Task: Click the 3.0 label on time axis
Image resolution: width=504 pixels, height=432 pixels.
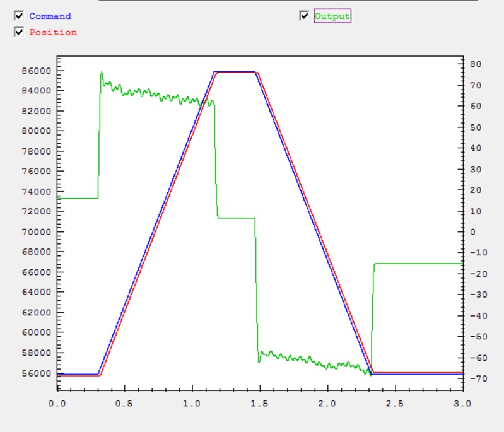Action: (x=462, y=402)
